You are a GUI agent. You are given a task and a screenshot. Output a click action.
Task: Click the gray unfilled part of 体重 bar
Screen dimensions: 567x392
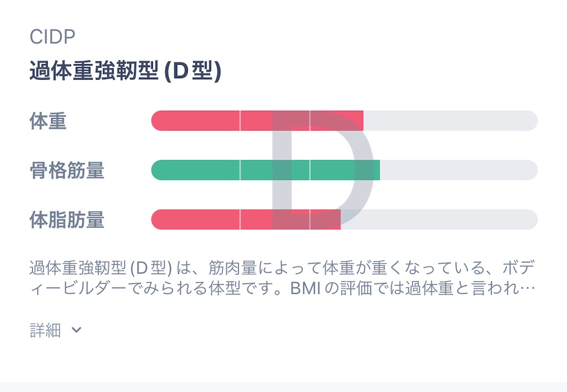pyautogui.click(x=451, y=120)
